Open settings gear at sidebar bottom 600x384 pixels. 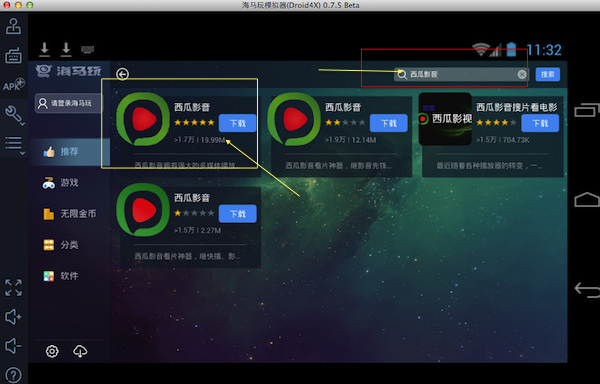click(52, 351)
